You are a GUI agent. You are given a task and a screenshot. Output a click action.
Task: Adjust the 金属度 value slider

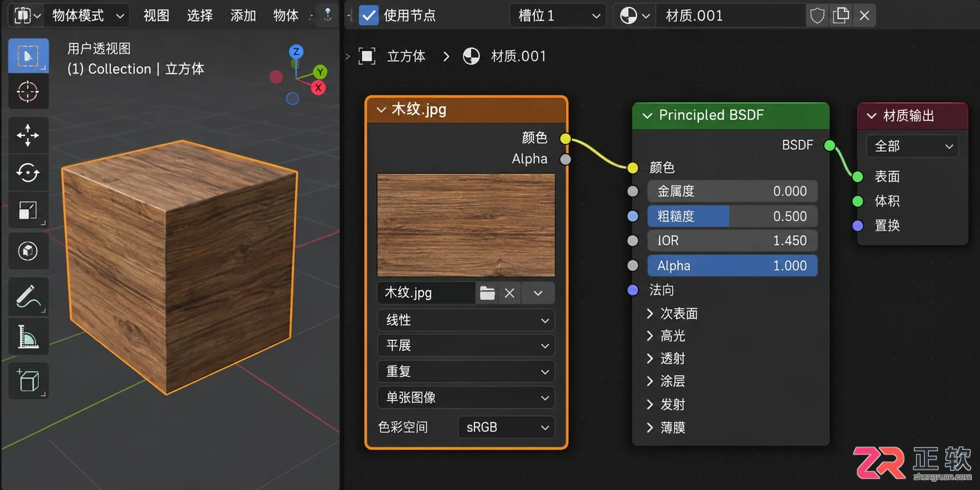pos(732,191)
